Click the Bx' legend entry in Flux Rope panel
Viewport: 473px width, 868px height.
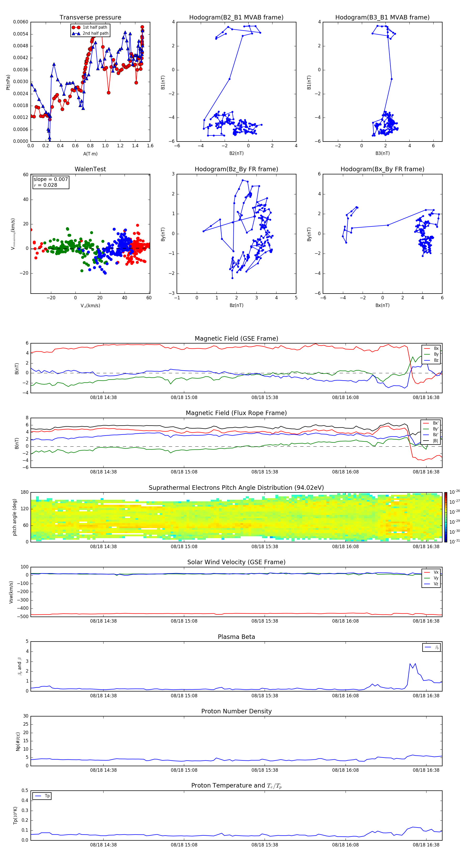click(431, 423)
